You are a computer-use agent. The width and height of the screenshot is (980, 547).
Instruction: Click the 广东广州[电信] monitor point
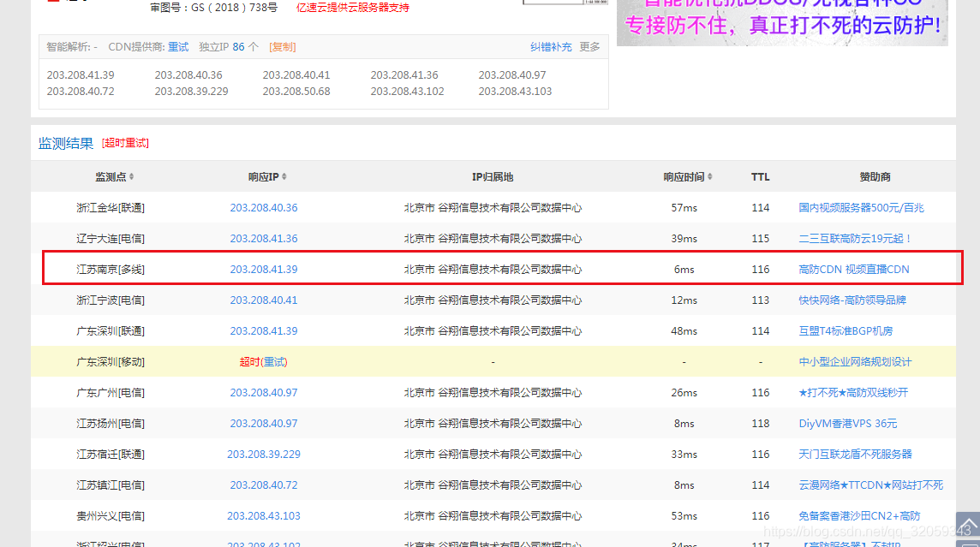111,393
